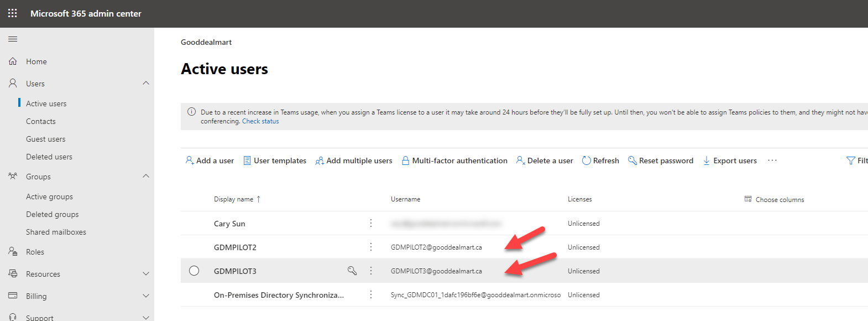Expand the Billing section
The image size is (868, 321).
point(146,296)
